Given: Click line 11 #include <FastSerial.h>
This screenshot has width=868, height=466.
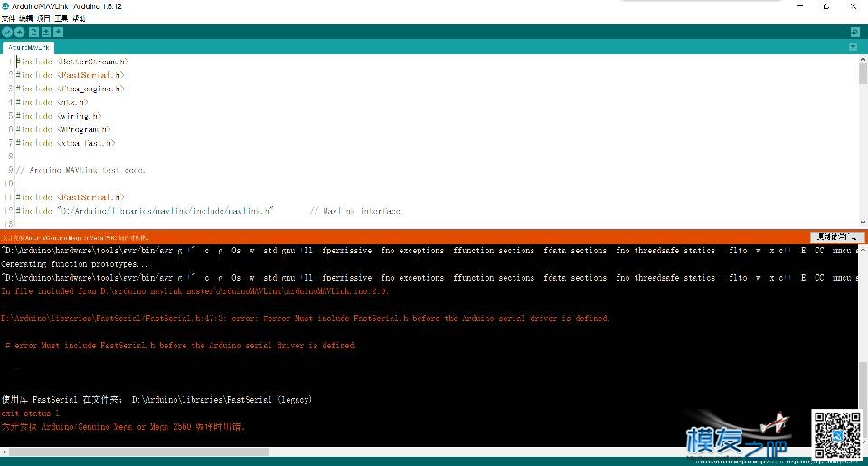Looking at the screenshot, I should pos(70,197).
